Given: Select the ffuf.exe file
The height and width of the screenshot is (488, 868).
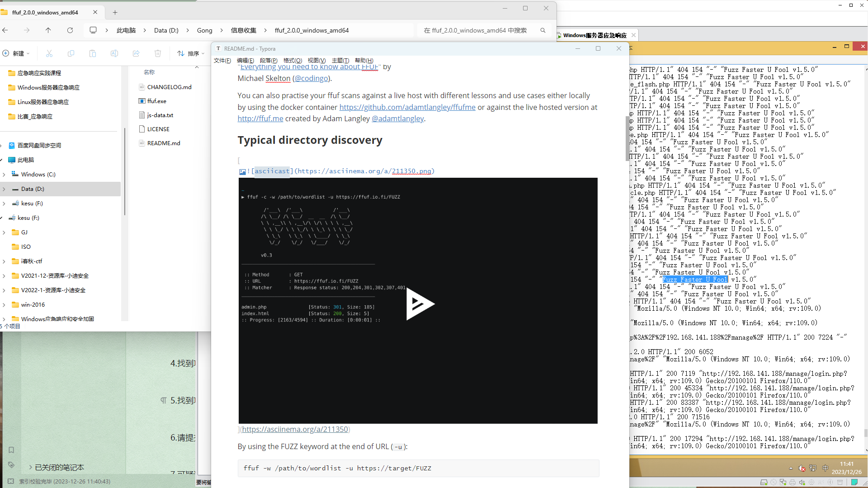Looking at the screenshot, I should pos(156,101).
